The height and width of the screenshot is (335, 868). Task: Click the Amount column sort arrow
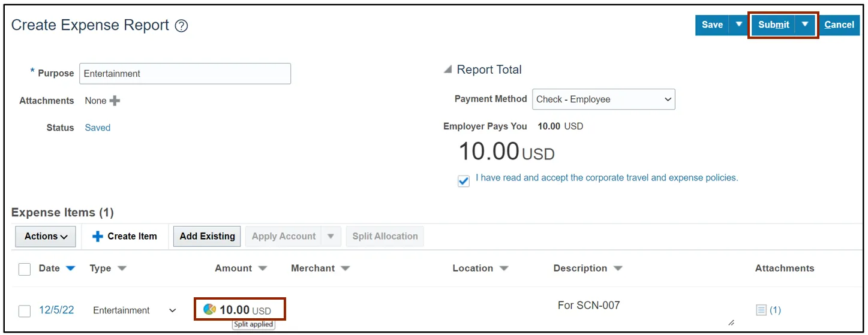pos(262,268)
